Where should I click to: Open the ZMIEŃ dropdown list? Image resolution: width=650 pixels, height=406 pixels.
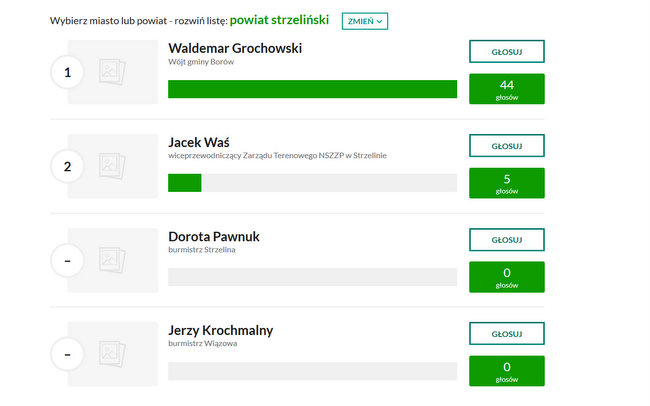tap(365, 21)
